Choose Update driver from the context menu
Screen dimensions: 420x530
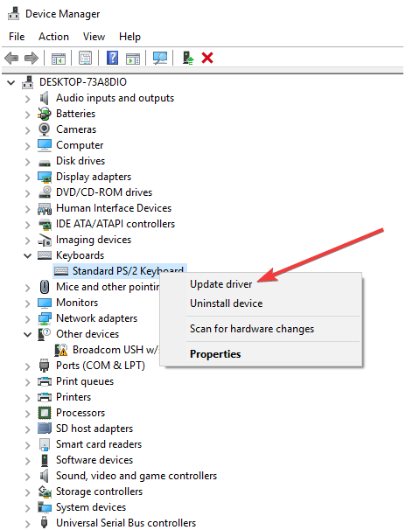coord(220,284)
